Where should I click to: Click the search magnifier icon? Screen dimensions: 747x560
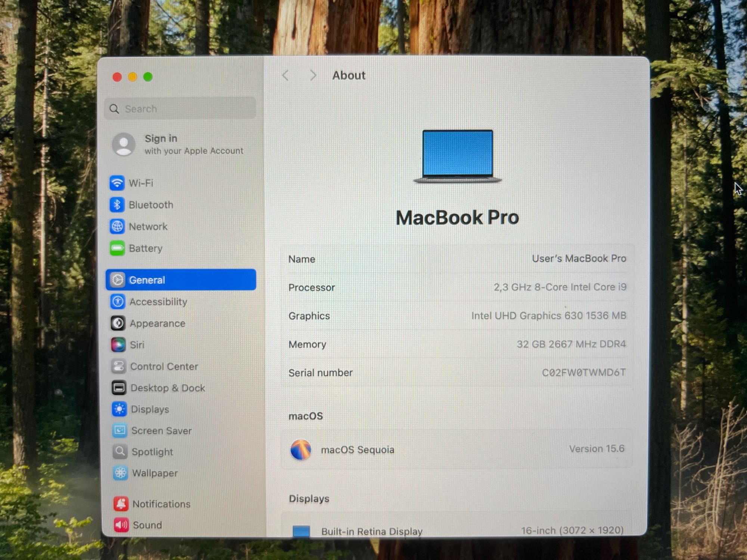click(x=114, y=109)
